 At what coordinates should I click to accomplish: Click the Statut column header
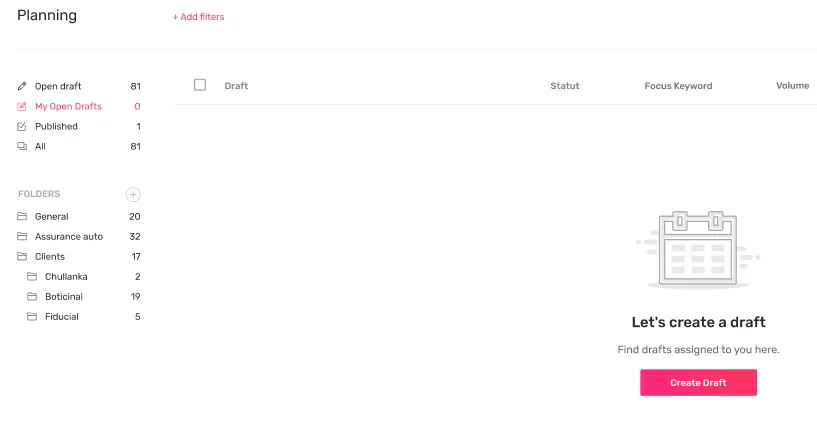(x=565, y=85)
